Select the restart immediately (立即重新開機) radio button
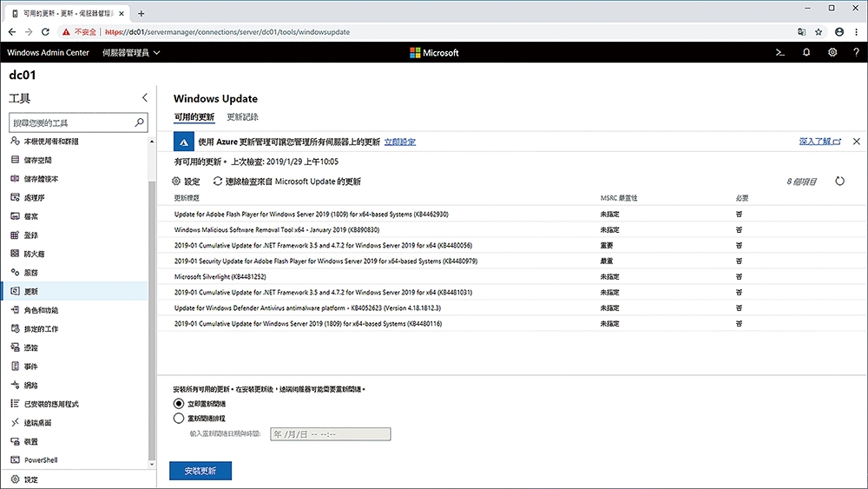868x489 pixels. pos(178,404)
